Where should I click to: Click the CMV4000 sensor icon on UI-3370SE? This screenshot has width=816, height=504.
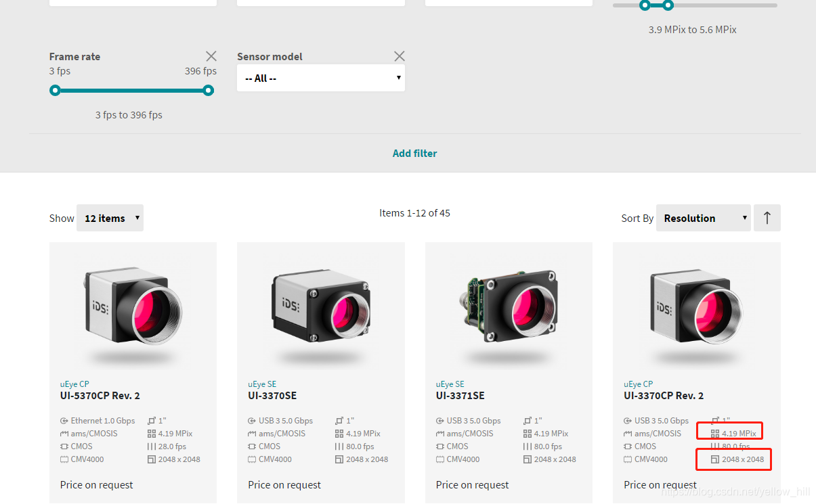pos(252,459)
